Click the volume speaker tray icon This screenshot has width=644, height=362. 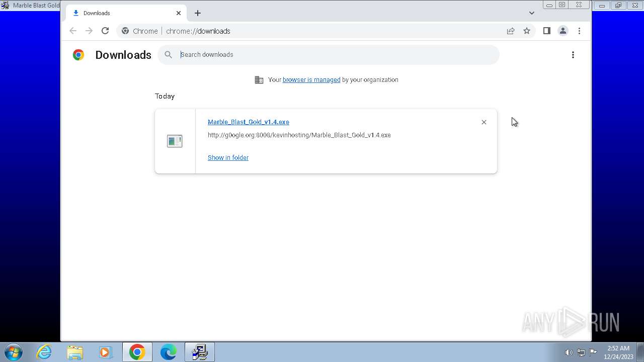click(569, 352)
